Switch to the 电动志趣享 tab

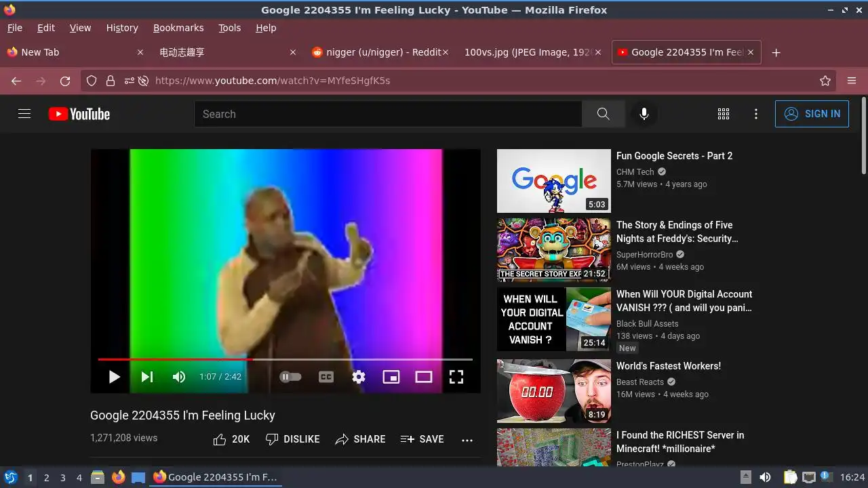click(227, 52)
